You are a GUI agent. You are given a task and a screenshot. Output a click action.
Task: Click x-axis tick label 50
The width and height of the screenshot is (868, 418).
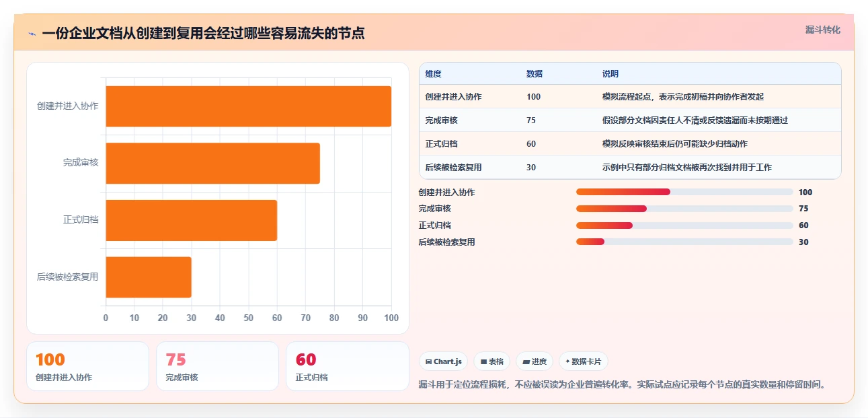(249, 318)
